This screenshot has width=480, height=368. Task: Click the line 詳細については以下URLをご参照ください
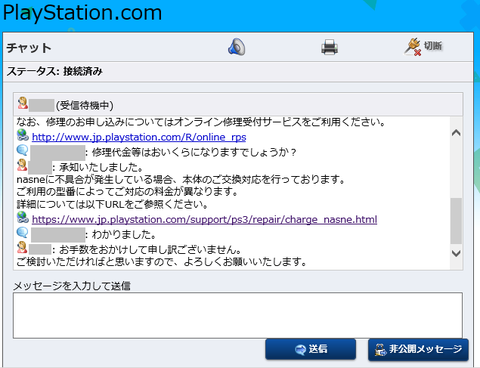[112, 204]
